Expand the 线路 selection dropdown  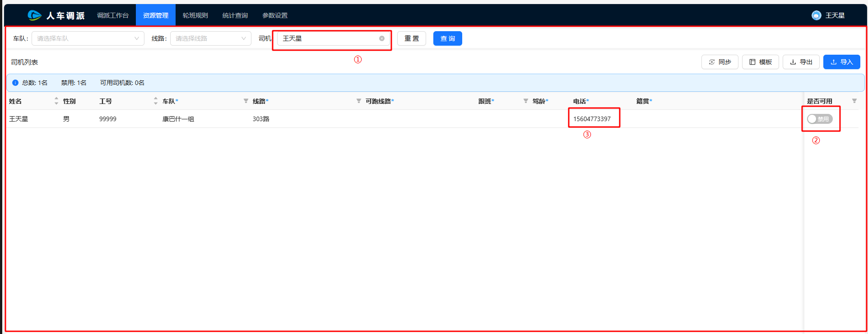coord(210,38)
